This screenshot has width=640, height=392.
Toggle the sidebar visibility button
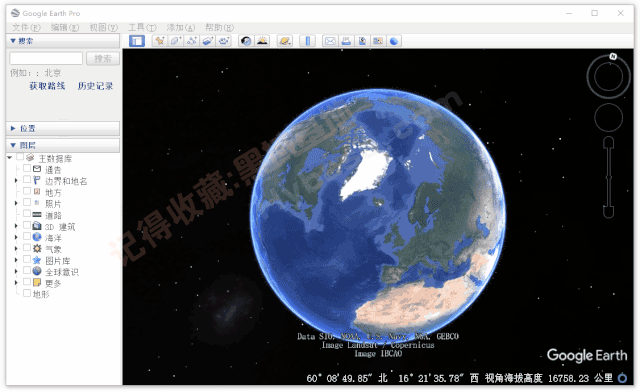click(x=137, y=41)
